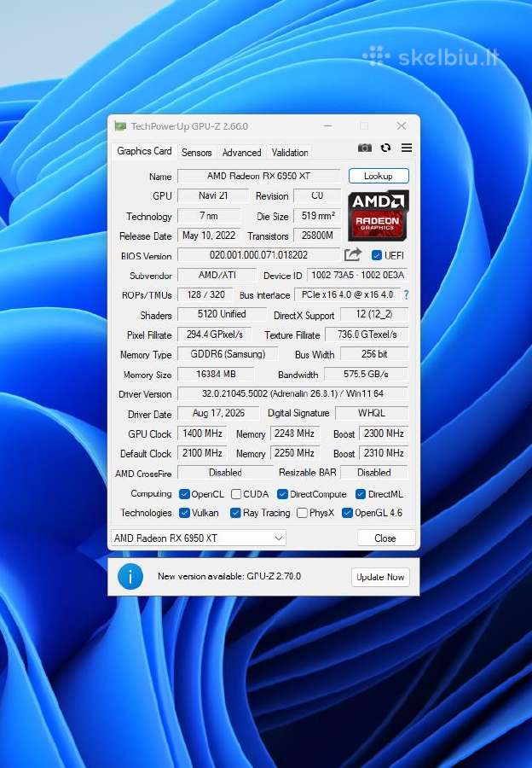Click the refresh icon in GPU-Z
This screenshot has height=768, width=532.
tap(385, 148)
